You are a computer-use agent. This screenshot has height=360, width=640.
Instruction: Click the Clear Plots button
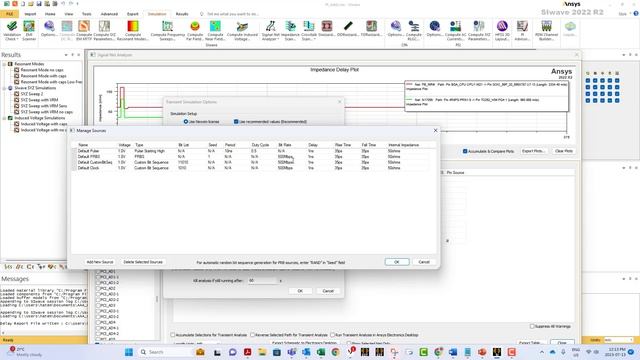pyautogui.click(x=564, y=151)
